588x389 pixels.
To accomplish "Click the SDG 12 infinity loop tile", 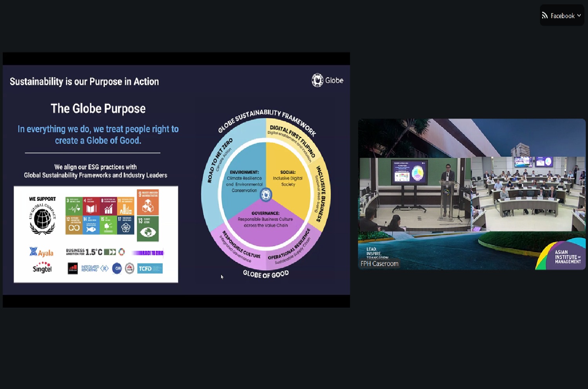I will click(74, 225).
